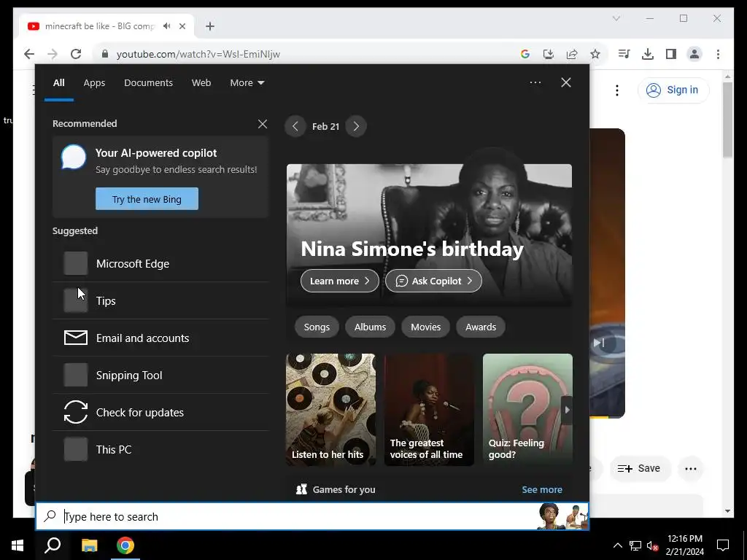747x560 pixels.
Task: Reload the YouTube page
Action: pyautogui.click(x=76, y=54)
